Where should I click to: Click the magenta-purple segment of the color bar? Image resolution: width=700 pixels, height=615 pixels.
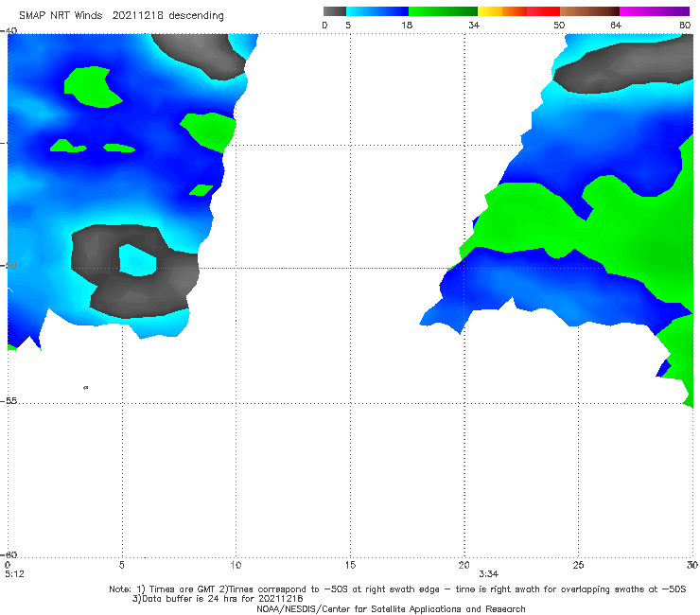[x=655, y=11]
